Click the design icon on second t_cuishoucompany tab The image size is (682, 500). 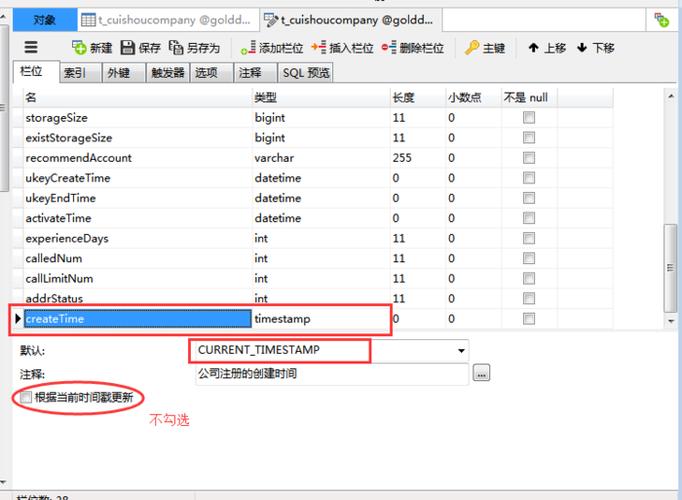(271, 20)
